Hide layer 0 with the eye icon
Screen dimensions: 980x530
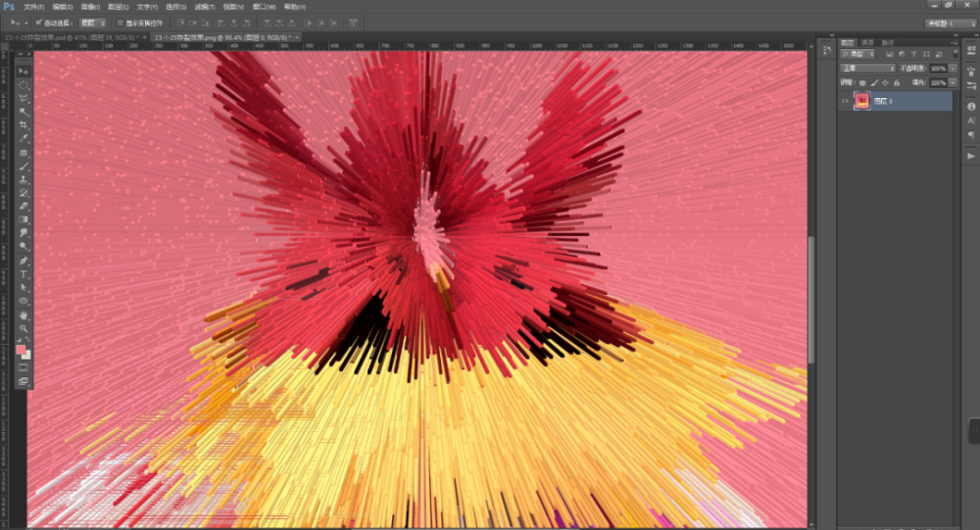click(845, 101)
